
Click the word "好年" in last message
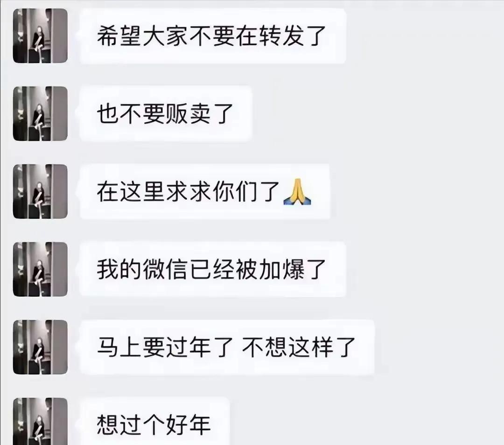click(x=188, y=425)
